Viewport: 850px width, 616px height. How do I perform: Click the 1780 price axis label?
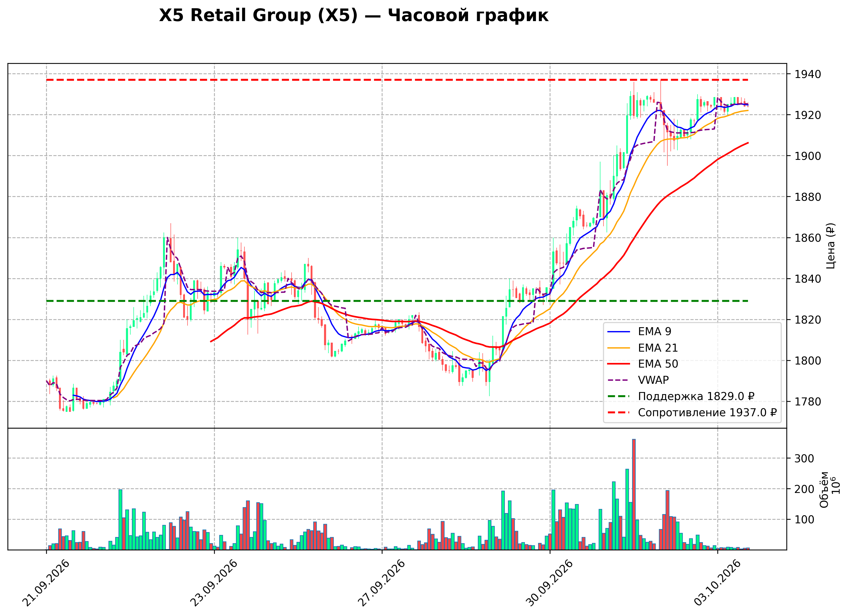(808, 401)
